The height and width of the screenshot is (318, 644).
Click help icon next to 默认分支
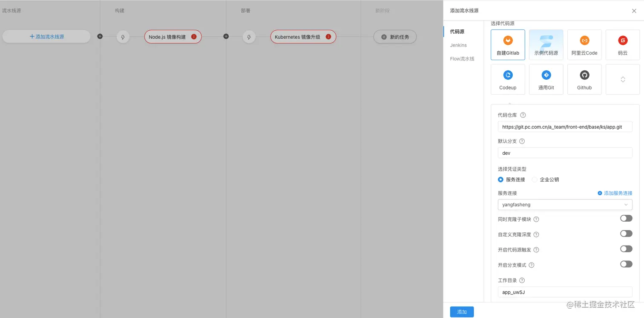click(522, 141)
